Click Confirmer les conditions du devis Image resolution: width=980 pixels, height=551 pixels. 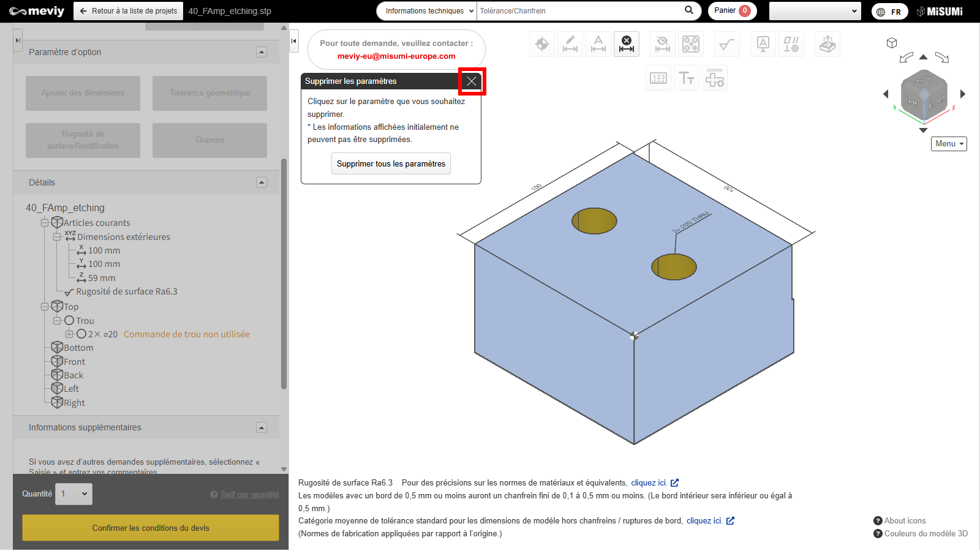151,528
